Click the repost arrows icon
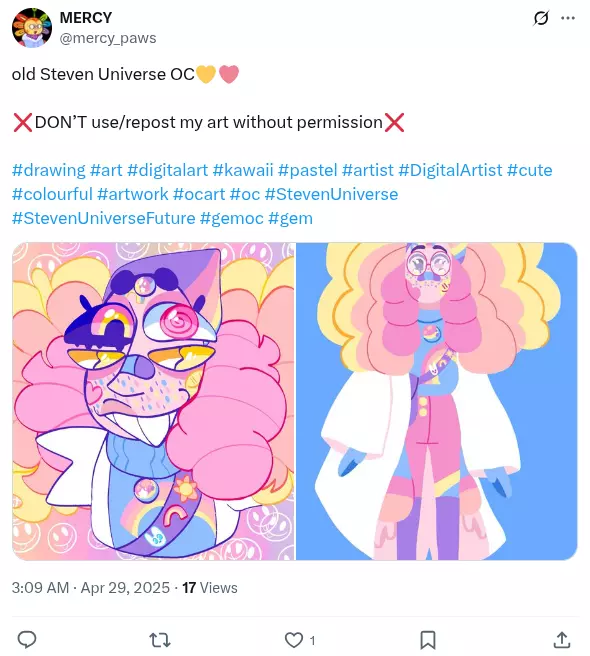The image size is (590, 656). (160, 640)
